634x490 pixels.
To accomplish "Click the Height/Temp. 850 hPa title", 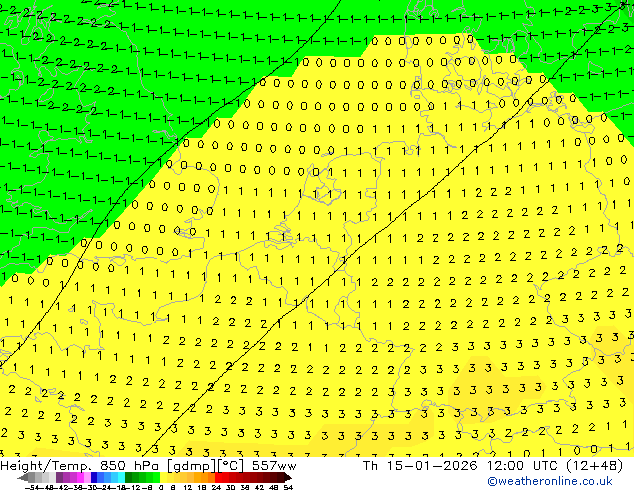I will (80, 466).
